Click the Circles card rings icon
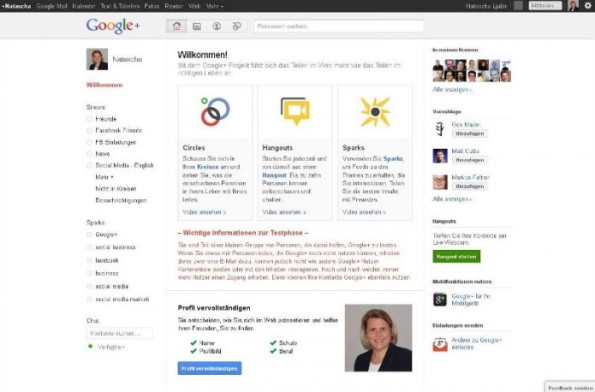This screenshot has width=595, height=392. click(x=215, y=112)
